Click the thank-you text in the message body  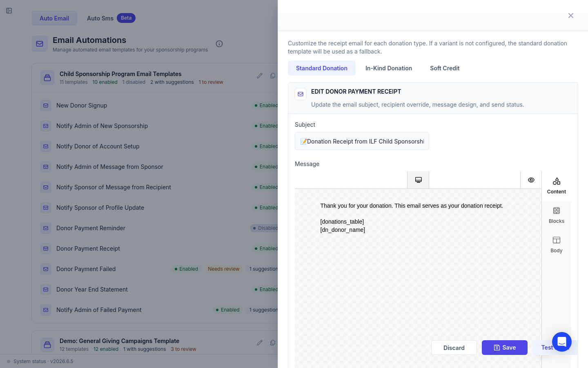tap(412, 206)
